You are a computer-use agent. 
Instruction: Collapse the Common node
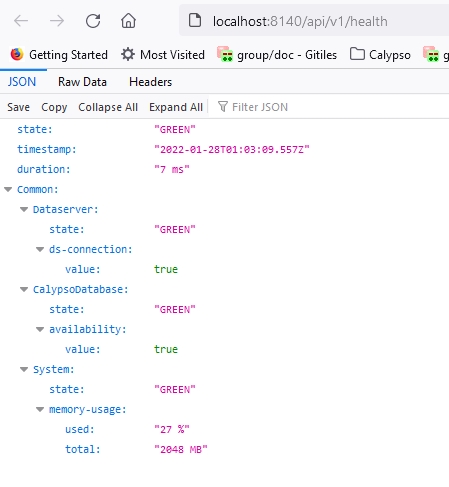[x=8, y=190]
